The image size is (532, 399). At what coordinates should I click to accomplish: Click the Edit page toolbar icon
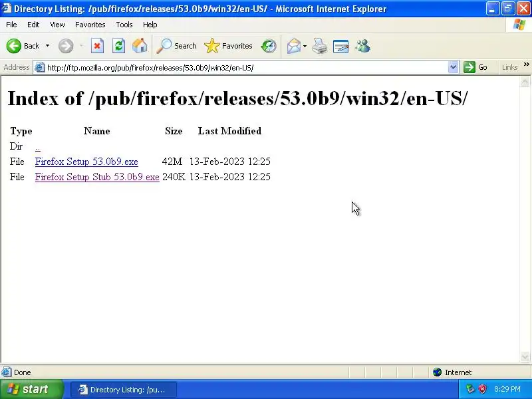pyautogui.click(x=341, y=46)
